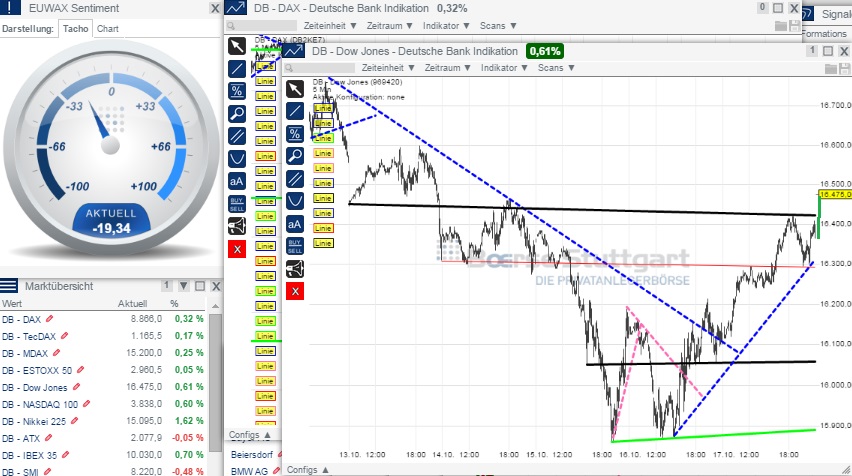Open the DB - MDAX row link
This screenshot has width=852, height=476.
tap(25, 353)
